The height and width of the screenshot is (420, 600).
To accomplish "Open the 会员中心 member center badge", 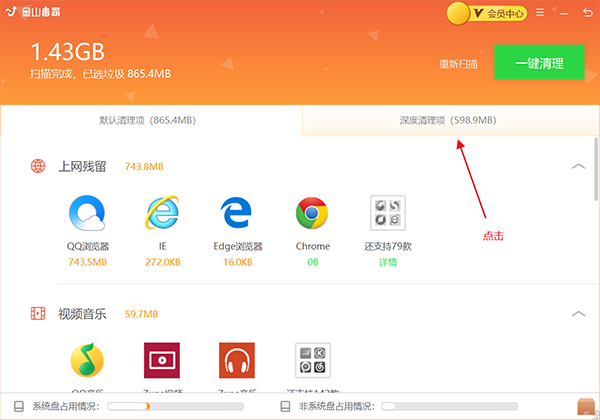I will click(x=487, y=13).
